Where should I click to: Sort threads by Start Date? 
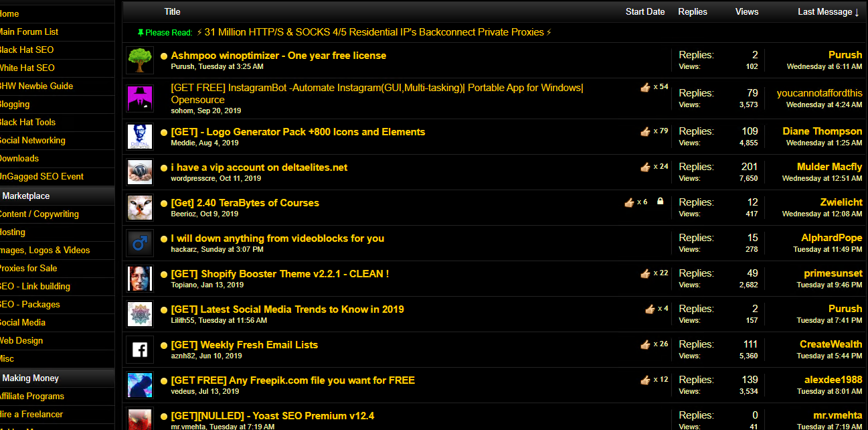coord(645,11)
